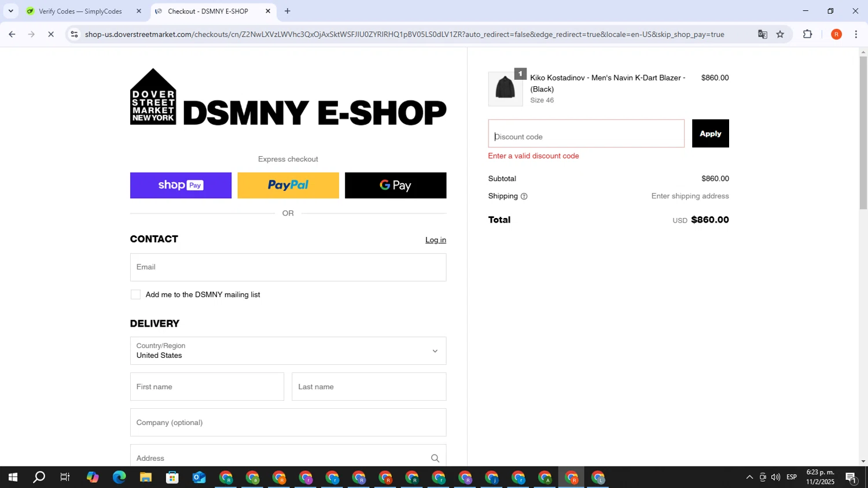This screenshot has height=488, width=868.
Task: Open the taskbar clock and date
Action: [821, 478]
